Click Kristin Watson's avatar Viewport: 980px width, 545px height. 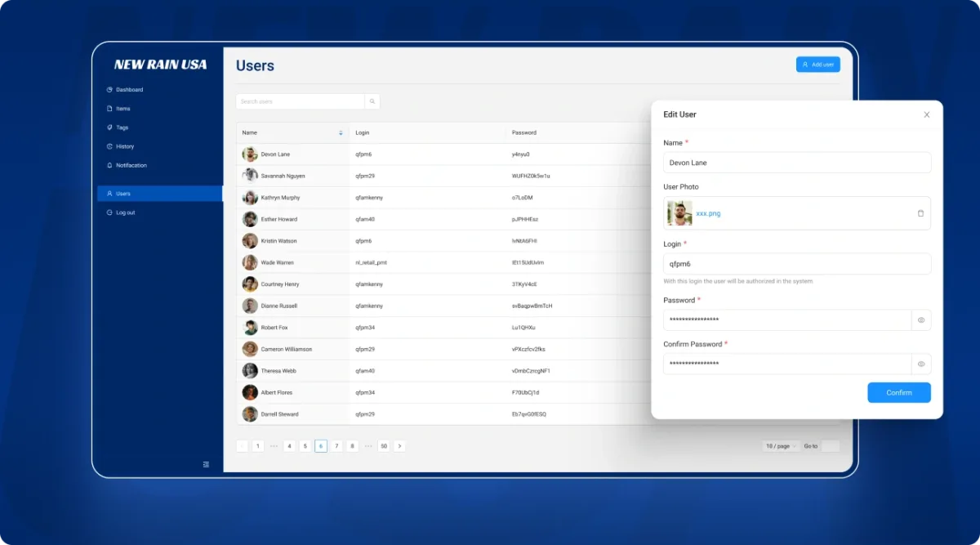coord(250,241)
